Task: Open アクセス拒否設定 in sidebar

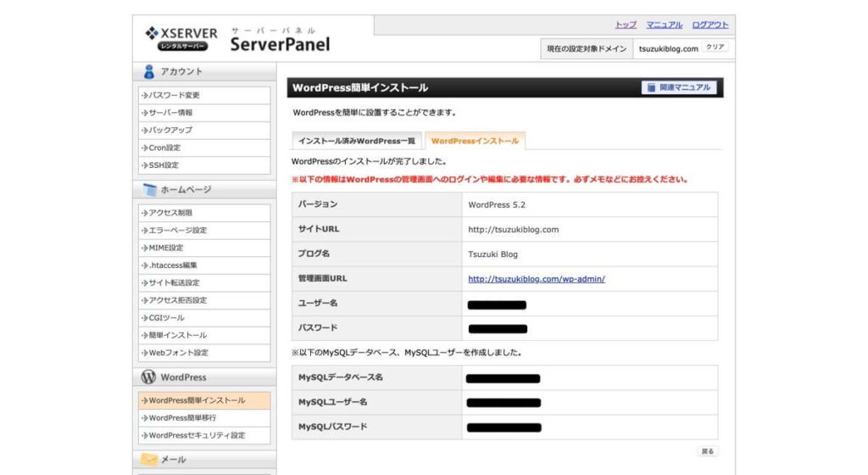Action: click(x=204, y=300)
